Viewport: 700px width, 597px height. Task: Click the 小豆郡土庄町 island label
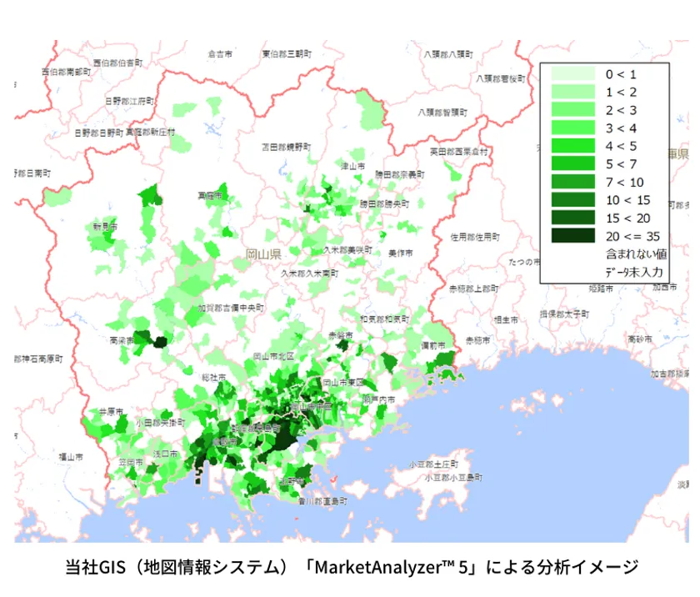433,464
